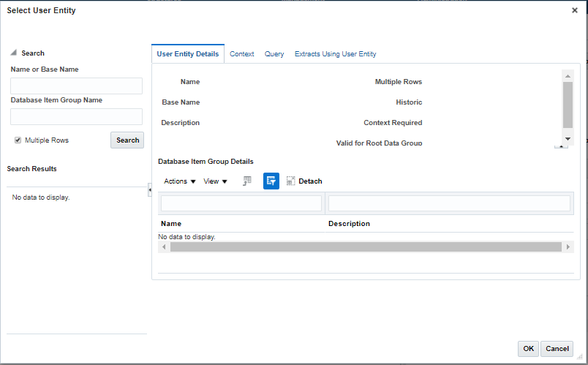Open the Actions dropdown menu

(180, 181)
